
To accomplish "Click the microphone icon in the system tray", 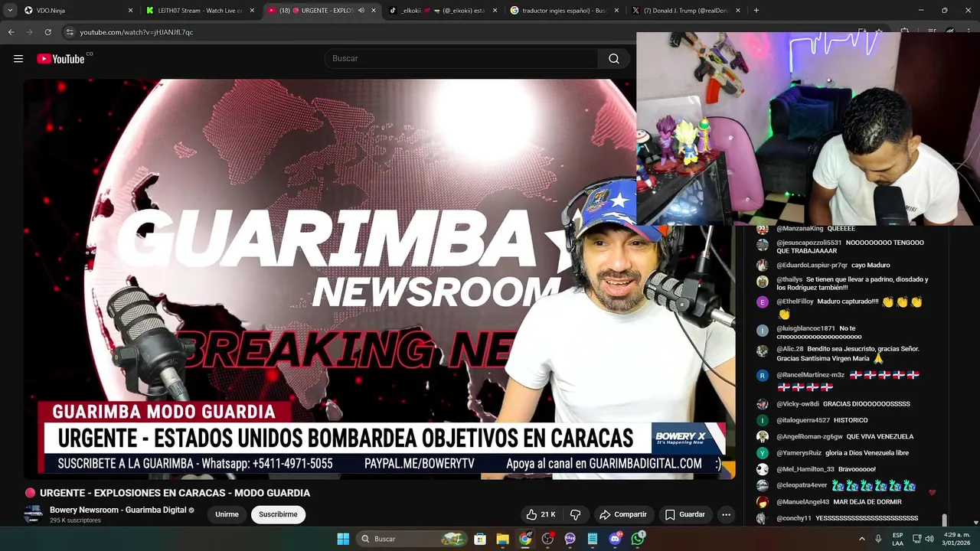I will pyautogui.click(x=878, y=539).
